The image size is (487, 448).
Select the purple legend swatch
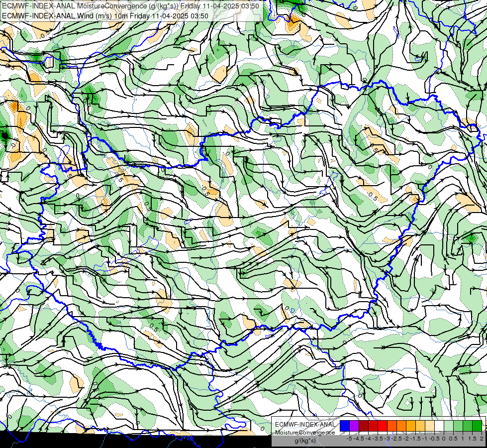[x=354, y=426]
